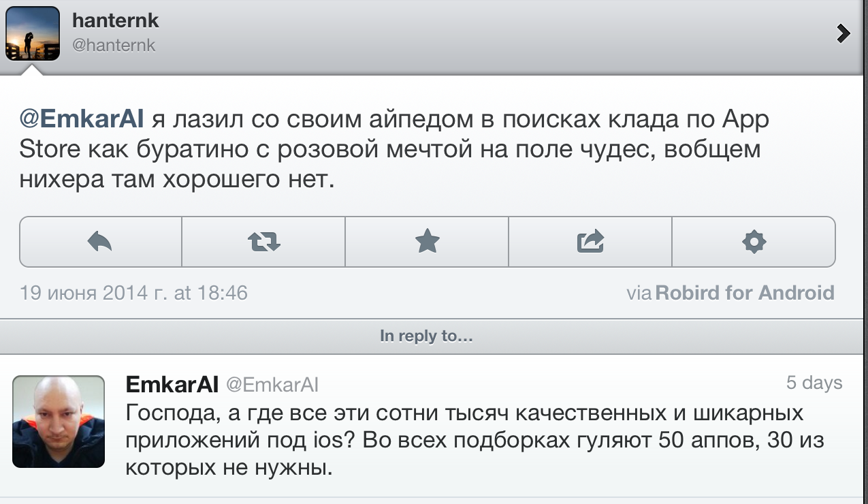Click the reply arrow icon
This screenshot has height=504, width=868.
(100, 241)
